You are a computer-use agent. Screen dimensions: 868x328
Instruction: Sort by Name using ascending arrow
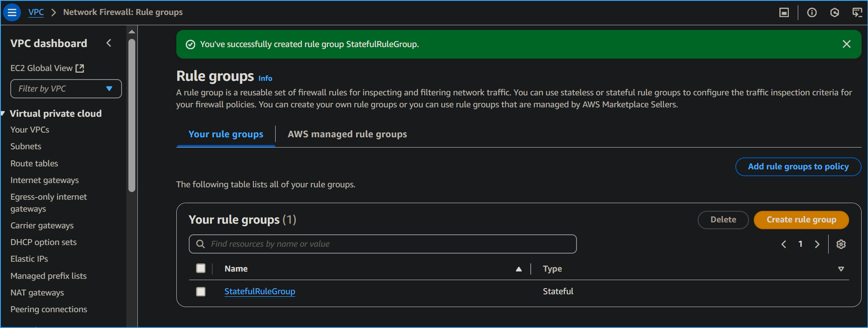[519, 269]
